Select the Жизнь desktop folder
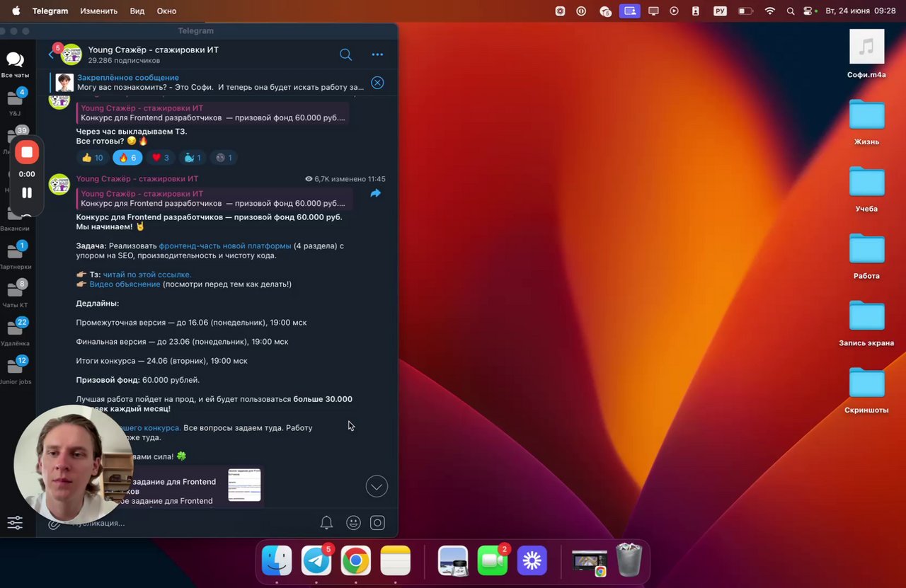The image size is (906, 588). [866, 122]
